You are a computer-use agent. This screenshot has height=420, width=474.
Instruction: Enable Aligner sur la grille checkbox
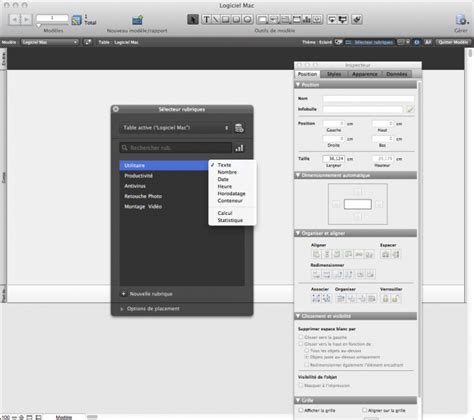[x=365, y=410]
